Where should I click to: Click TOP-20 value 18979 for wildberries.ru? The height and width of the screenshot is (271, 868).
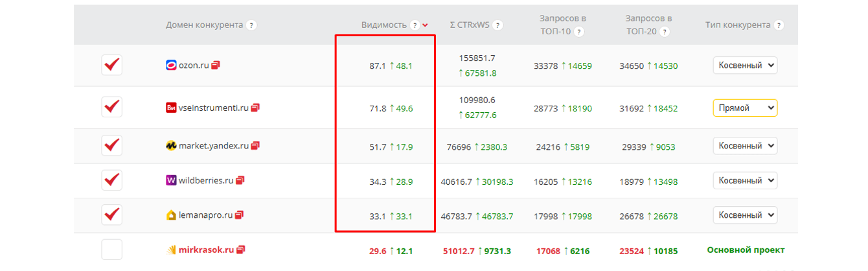click(632, 182)
